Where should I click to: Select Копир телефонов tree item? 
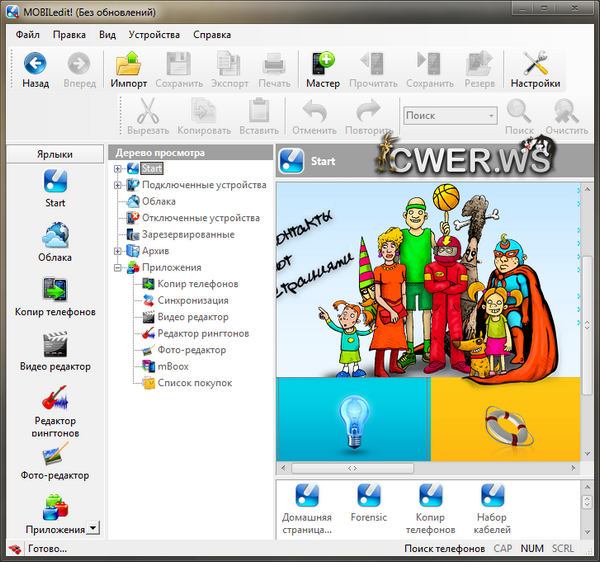(x=198, y=284)
